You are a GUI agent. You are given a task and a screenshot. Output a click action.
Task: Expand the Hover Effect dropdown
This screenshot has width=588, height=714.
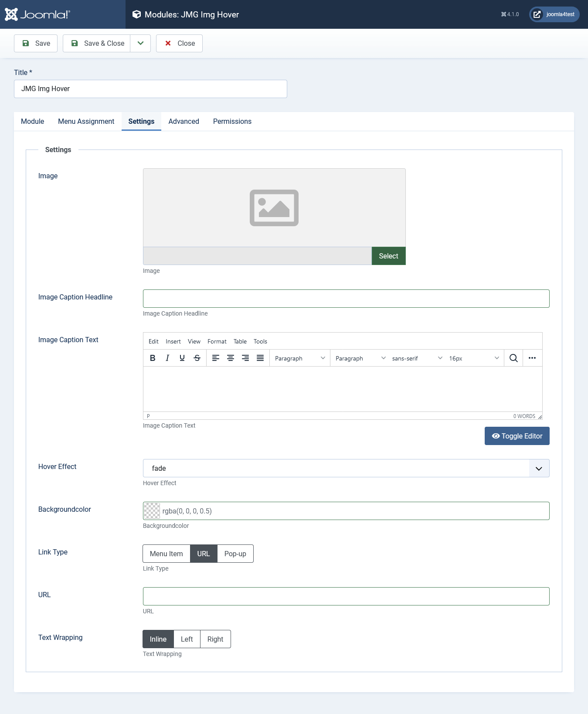[x=539, y=468]
